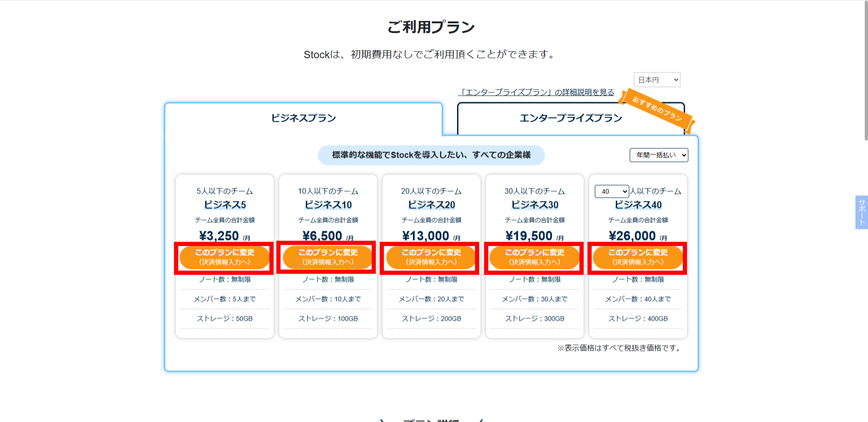This screenshot has height=422, width=868.
Task: Click the 30人以下のチーム label
Action: click(535, 191)
